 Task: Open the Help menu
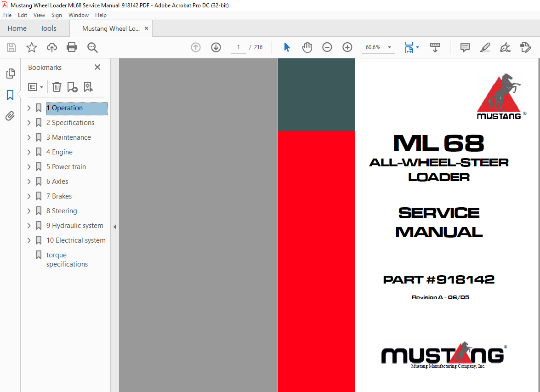pos(101,15)
